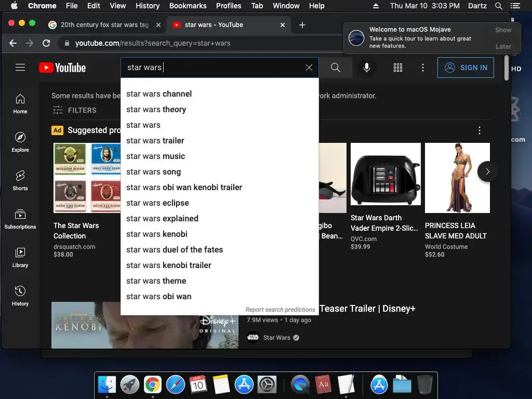Open the PRINCESS LEIA costume product image
The width and height of the screenshot is (532, 399).
coord(457,178)
